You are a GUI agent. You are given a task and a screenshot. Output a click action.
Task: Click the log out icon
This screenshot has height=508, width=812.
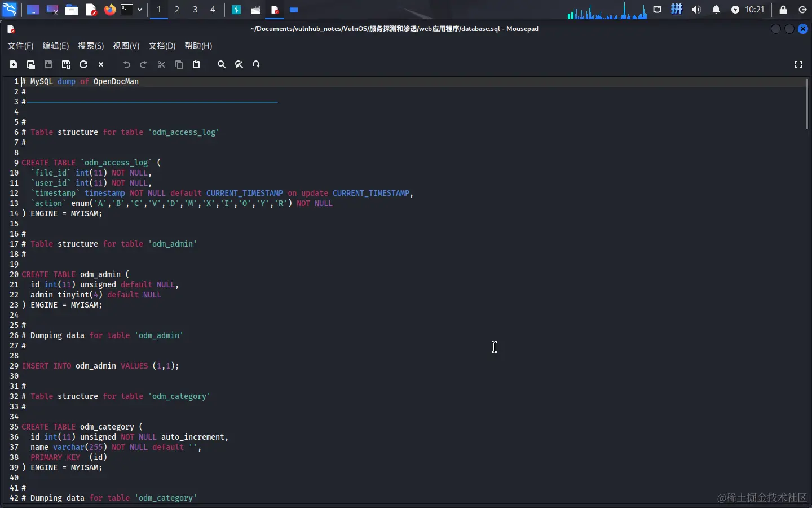pos(803,10)
